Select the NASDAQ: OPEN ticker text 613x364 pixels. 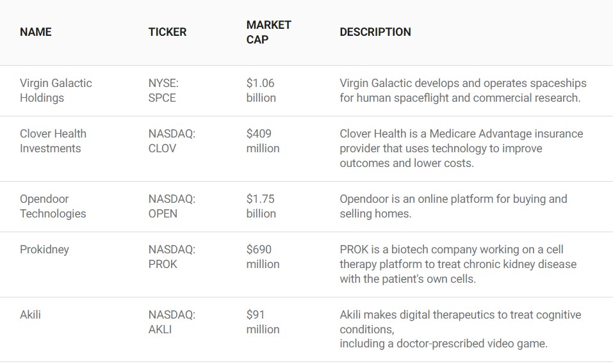[172, 206]
